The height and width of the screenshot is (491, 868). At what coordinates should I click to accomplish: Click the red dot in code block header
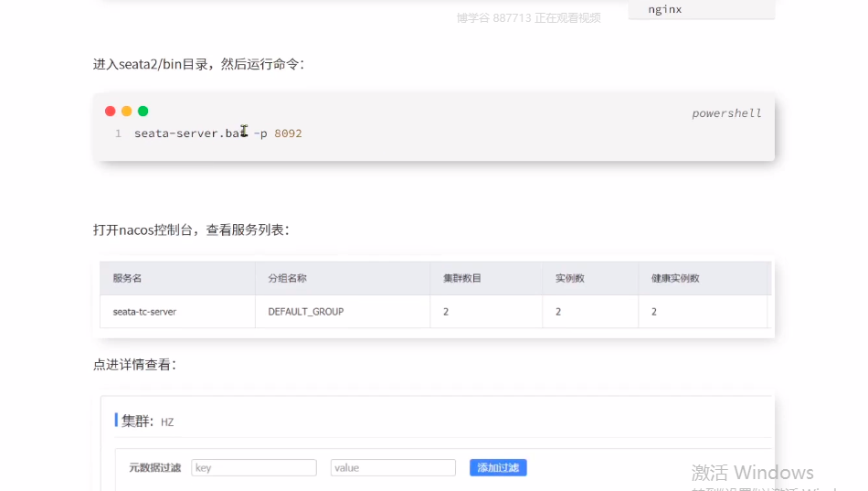(111, 111)
